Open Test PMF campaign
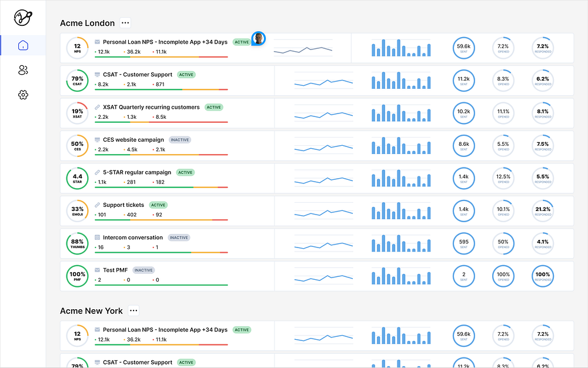 pyautogui.click(x=115, y=270)
